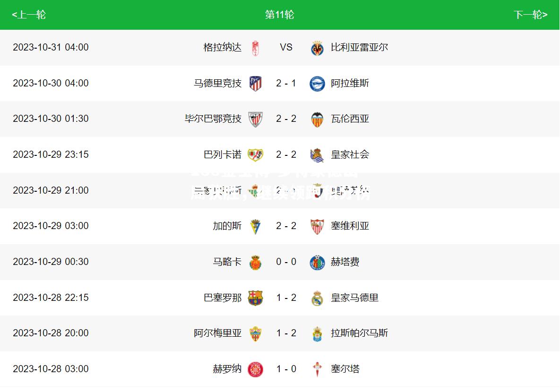Screen dimensions: 560x392
Task: Click the Barcelona club crest icon
Action: 255,298
